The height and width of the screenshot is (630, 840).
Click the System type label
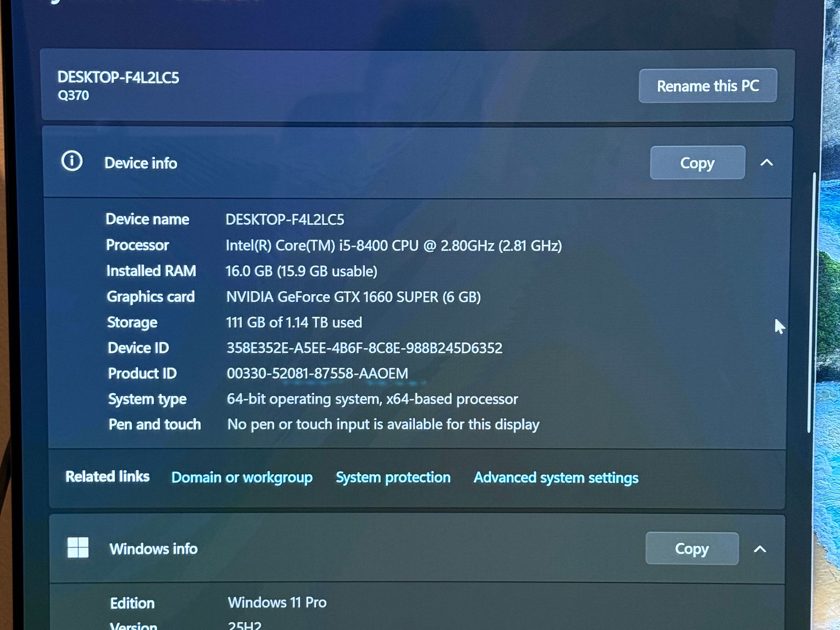click(147, 399)
